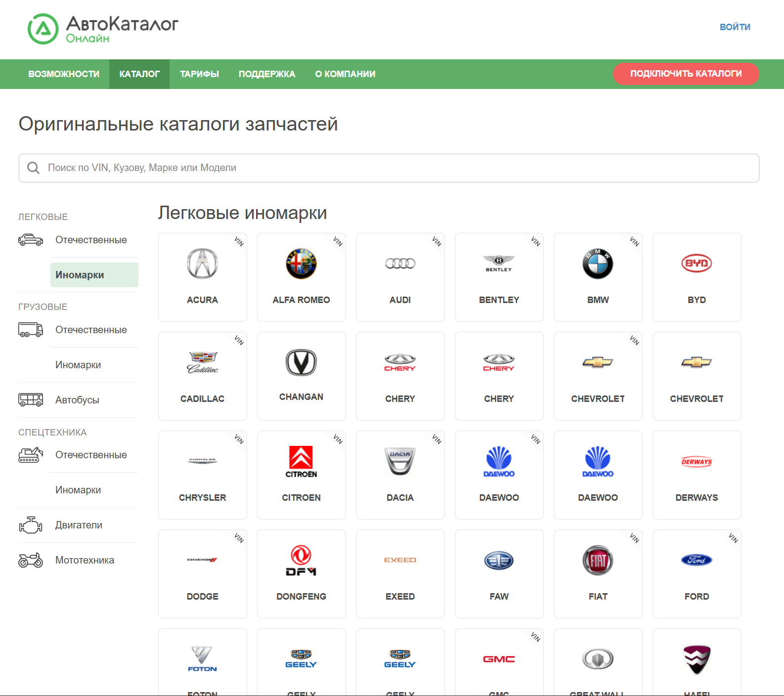Open the Acura catalog card
Image resolution: width=784 pixels, height=696 pixels.
203,277
